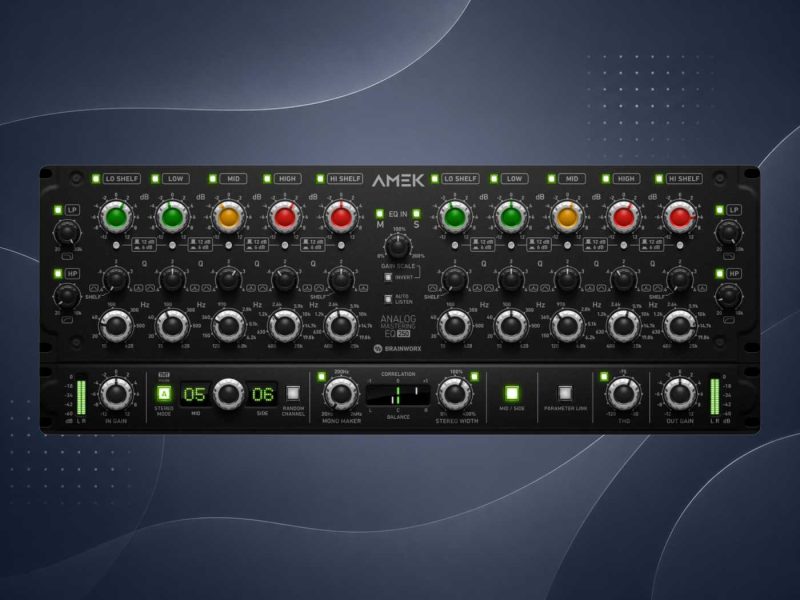The width and height of the screenshot is (800, 600).
Task: Click the channel knob between 05 and 06
Action: point(229,394)
